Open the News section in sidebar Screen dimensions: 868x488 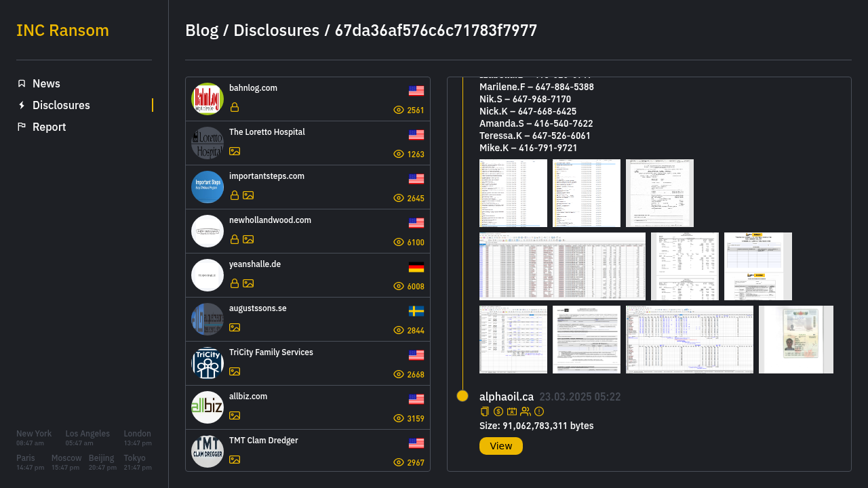46,83
